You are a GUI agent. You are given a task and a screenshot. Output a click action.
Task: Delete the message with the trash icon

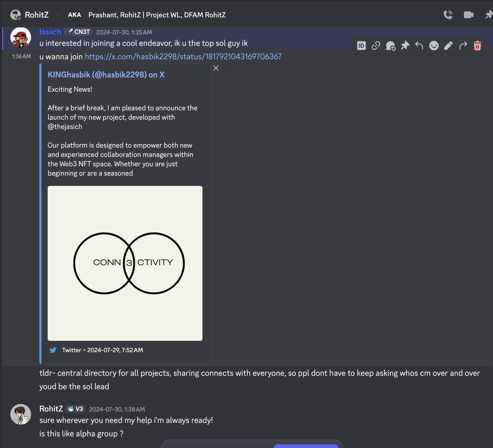click(477, 46)
